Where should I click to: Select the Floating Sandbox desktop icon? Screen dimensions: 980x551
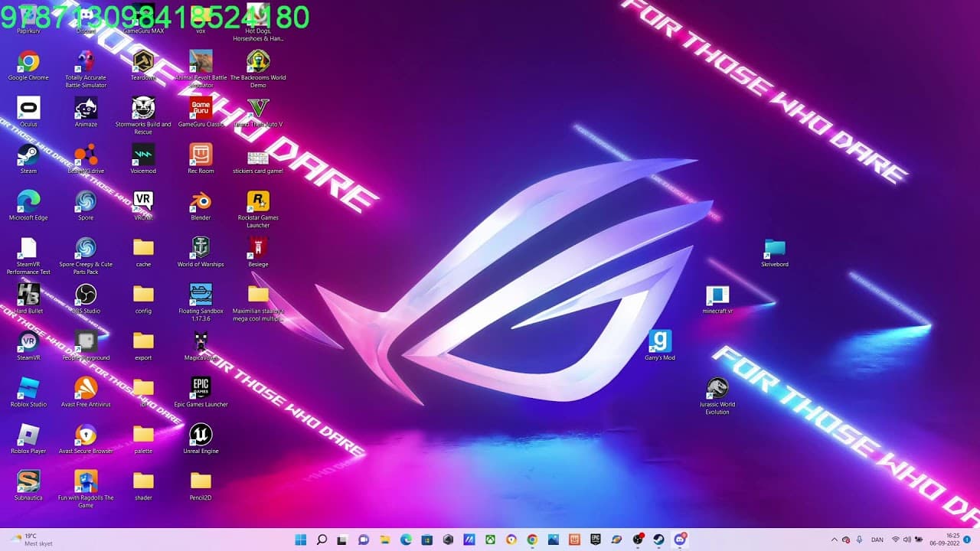click(x=201, y=302)
